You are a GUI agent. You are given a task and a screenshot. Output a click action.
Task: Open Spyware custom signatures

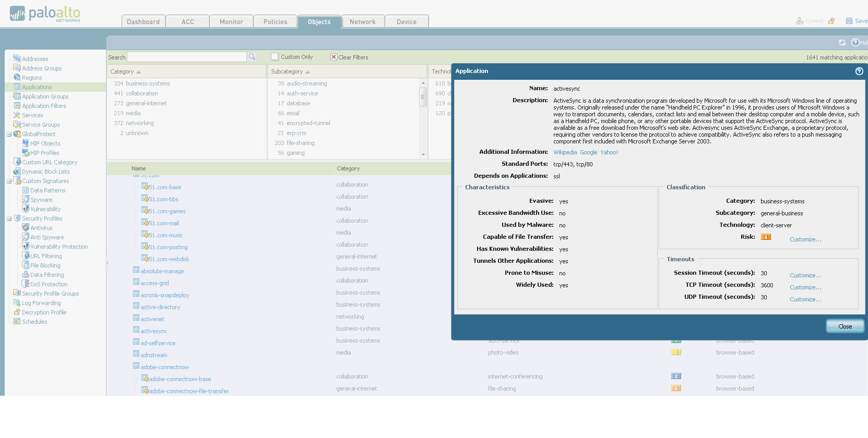(41, 200)
